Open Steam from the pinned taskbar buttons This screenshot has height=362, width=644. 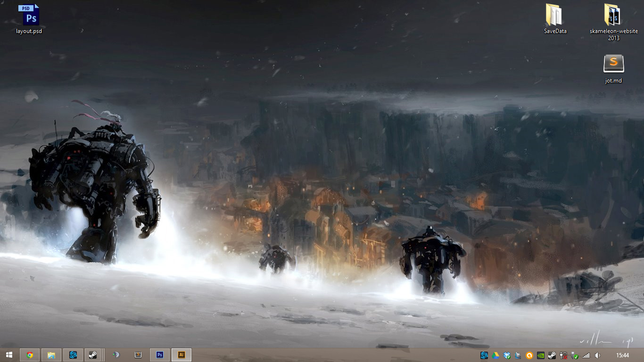point(93,355)
